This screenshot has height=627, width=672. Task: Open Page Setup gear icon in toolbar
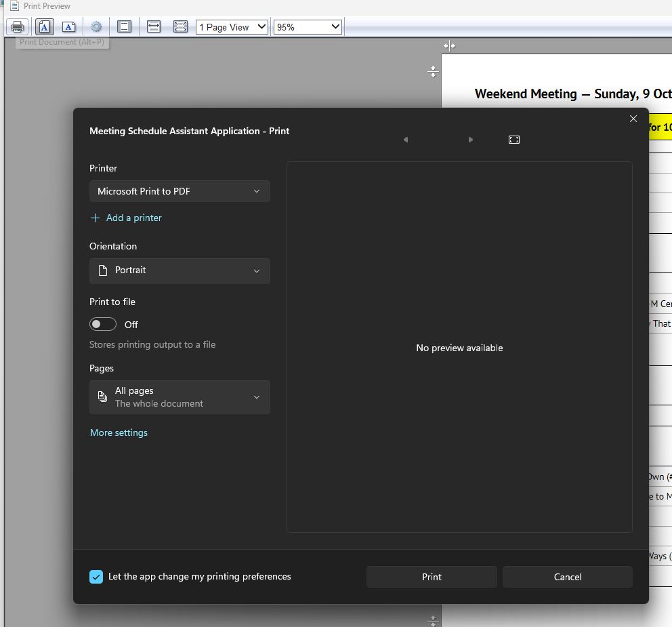96,27
